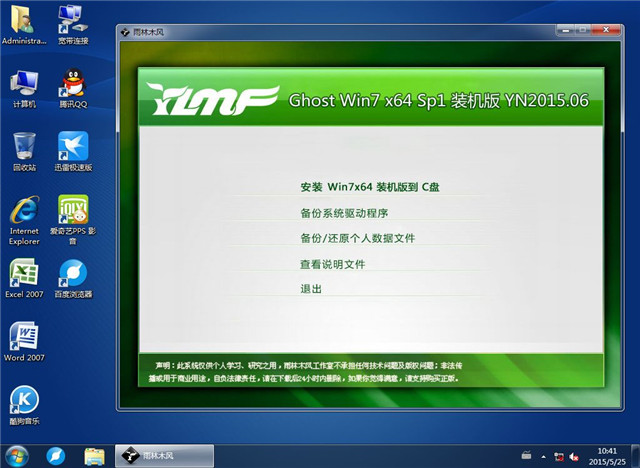Open the 迅雷极速版 desktop icon
Screen dimensions: 640x468
(x=72, y=147)
